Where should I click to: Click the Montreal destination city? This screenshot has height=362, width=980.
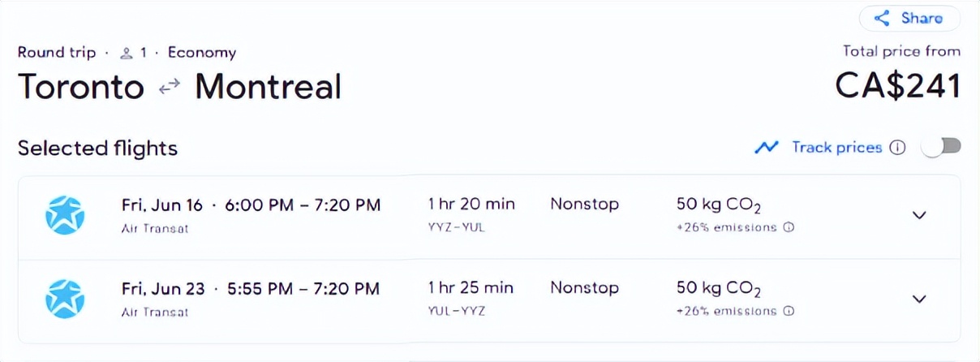coord(268,87)
